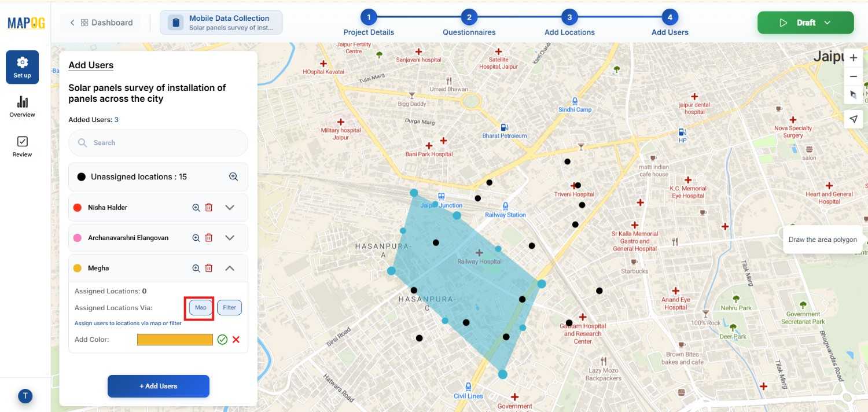Collapse the Megha user section
The image size is (868, 412).
tap(230, 268)
